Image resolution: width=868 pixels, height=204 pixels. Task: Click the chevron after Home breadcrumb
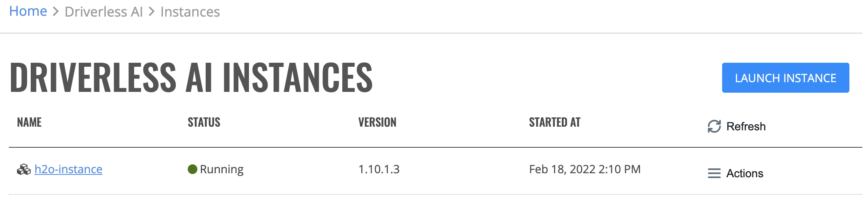coord(56,12)
